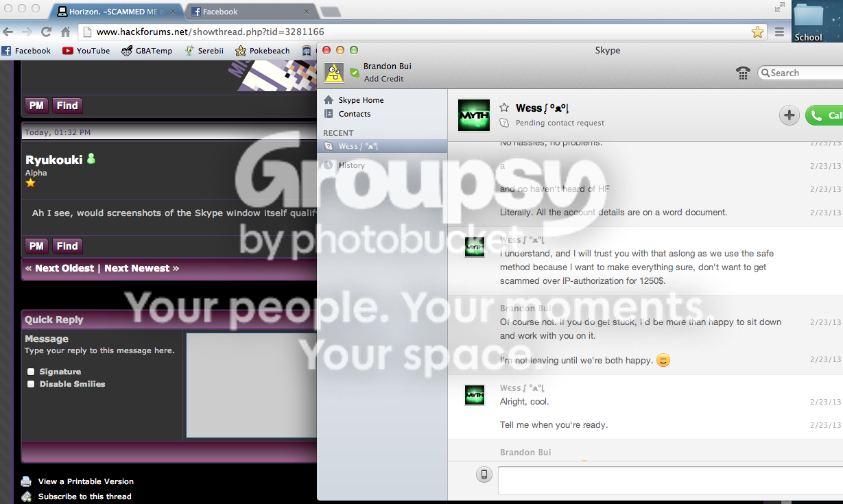Viewport: 843px width, 504px height.
Task: Click Chrome forward arrow button
Action: [27, 32]
